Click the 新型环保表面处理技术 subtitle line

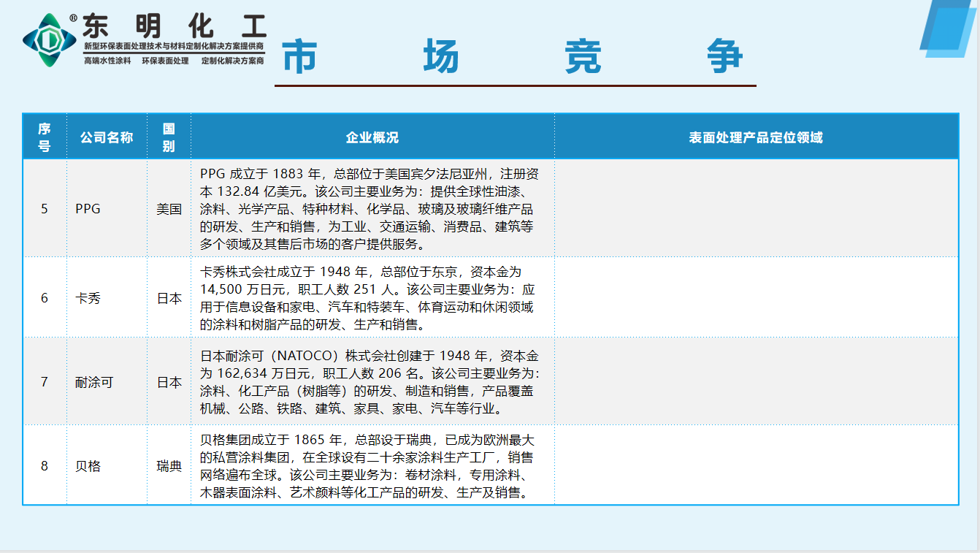[174, 46]
